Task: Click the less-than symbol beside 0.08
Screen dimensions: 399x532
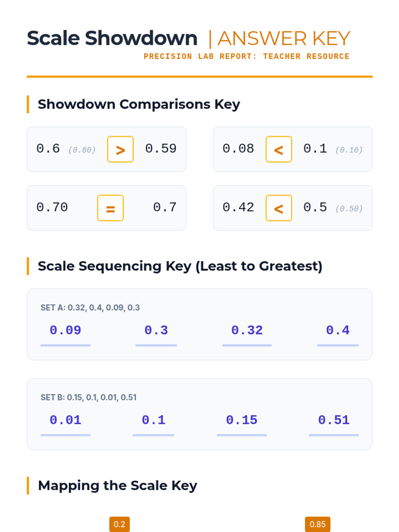Action: point(279,149)
